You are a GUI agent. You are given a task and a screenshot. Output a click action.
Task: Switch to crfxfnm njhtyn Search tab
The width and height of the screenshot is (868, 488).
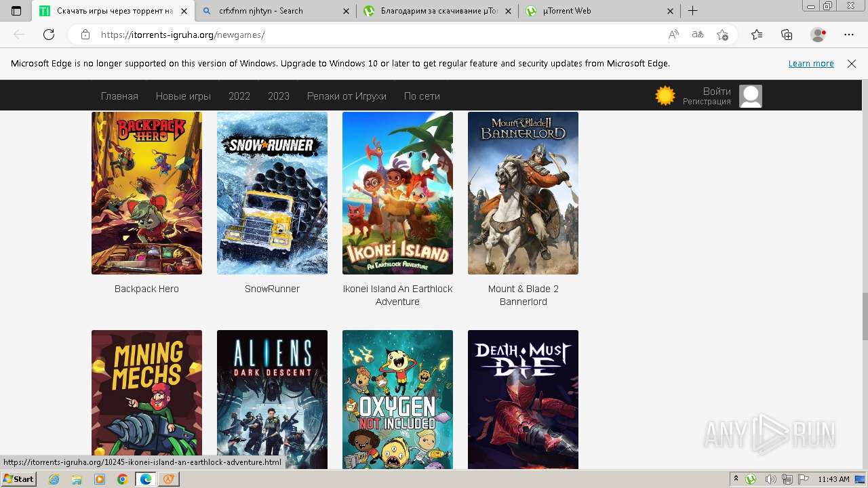click(277, 11)
